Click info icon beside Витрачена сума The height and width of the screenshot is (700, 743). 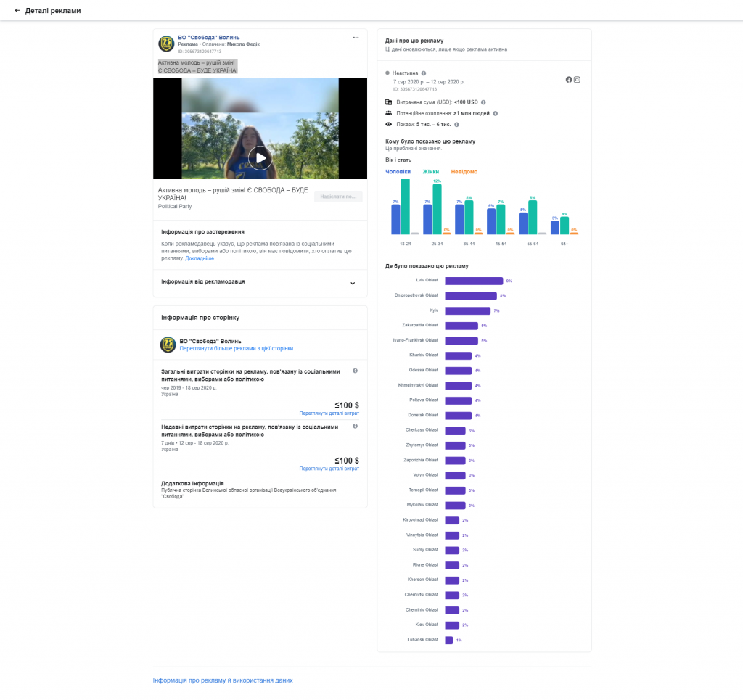pyautogui.click(x=483, y=102)
